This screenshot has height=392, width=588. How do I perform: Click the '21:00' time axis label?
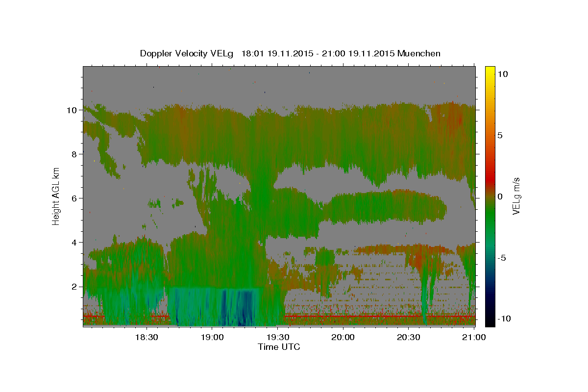pyautogui.click(x=474, y=337)
